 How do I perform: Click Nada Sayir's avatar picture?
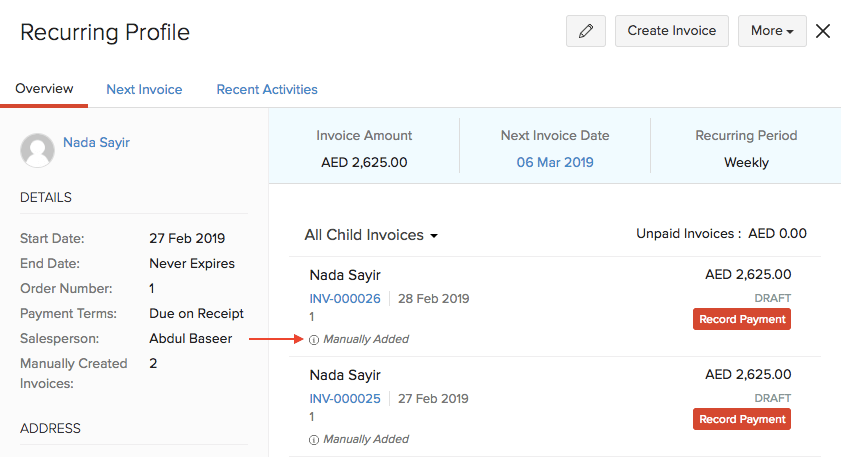(37, 150)
